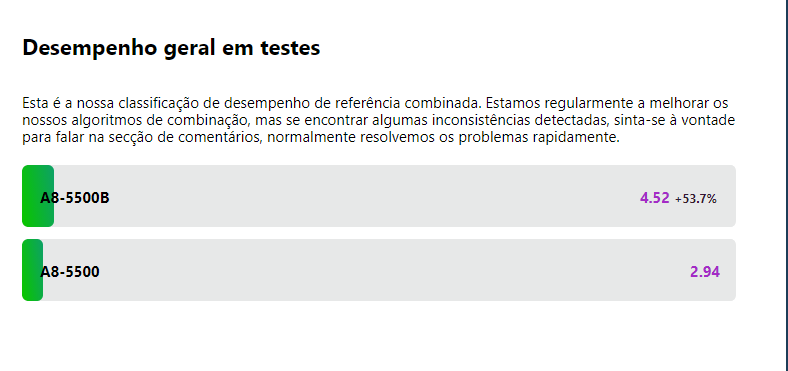This screenshot has width=788, height=371.
Task: Click the green fill of the A8-5500 bar
Action: pos(32,270)
